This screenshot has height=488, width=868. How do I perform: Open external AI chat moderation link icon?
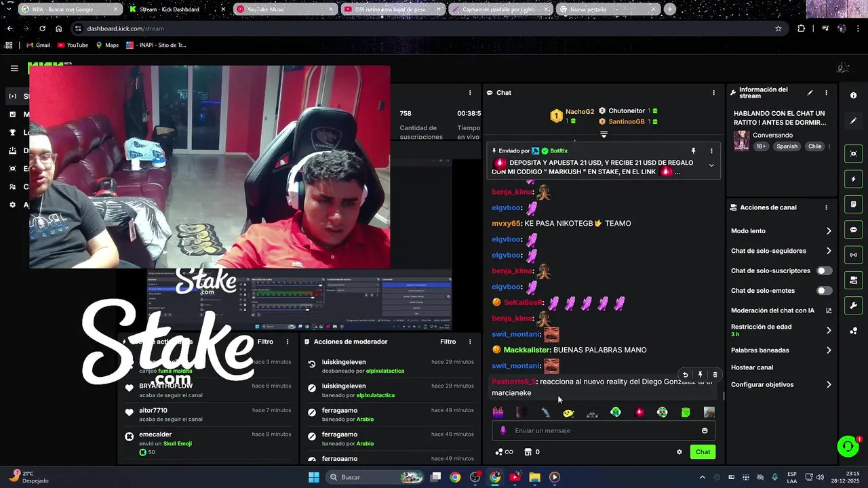coord(829,310)
